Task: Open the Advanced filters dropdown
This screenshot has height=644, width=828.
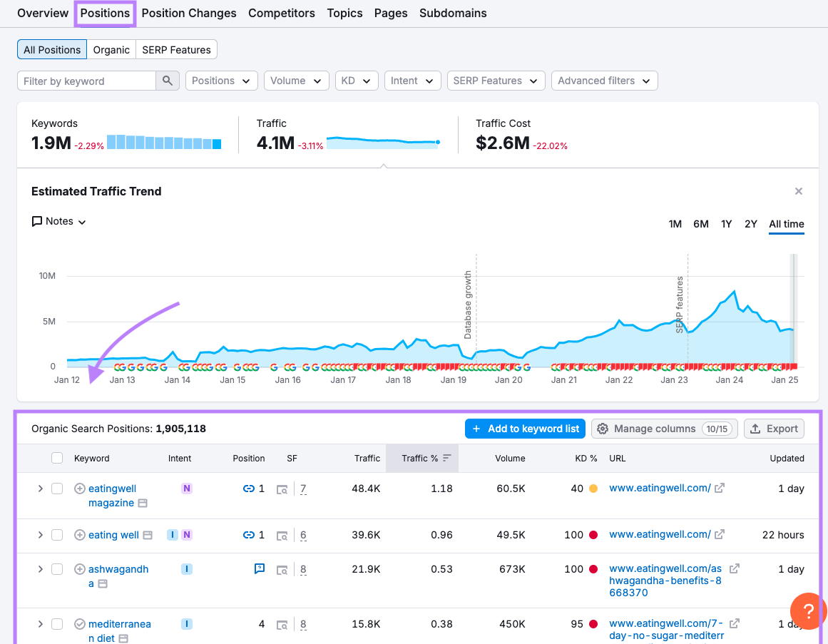Action: pos(604,81)
